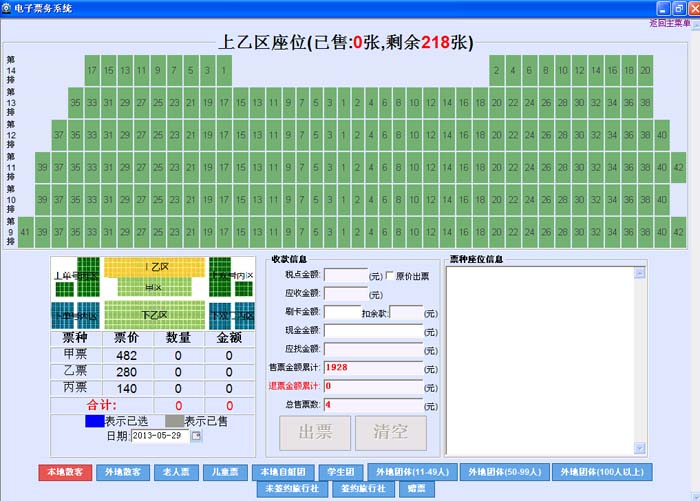Pick seat 17 in row 14
This screenshot has width=700, height=501.
tap(92, 71)
